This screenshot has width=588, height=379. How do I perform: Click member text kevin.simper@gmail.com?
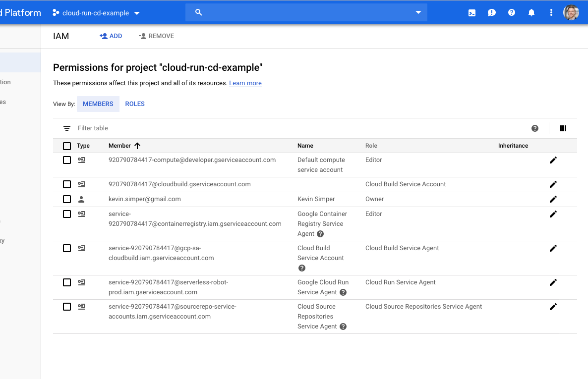tap(145, 199)
